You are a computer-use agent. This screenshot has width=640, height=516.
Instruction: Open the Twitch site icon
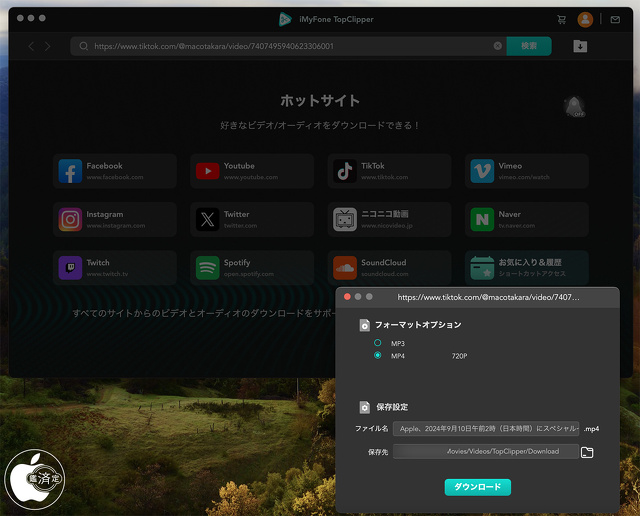(70, 268)
